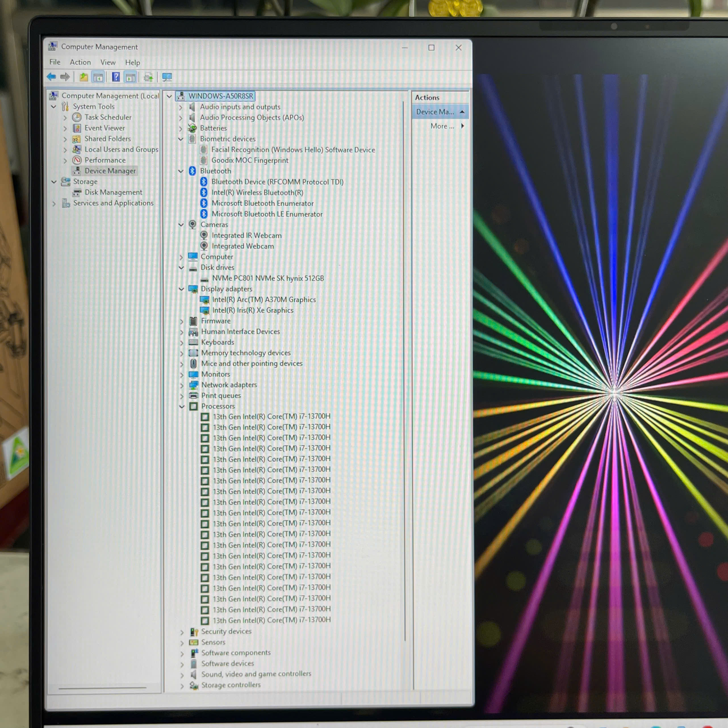This screenshot has width=728, height=728.
Task: Click the Print queues printer icon
Action: [193, 395]
